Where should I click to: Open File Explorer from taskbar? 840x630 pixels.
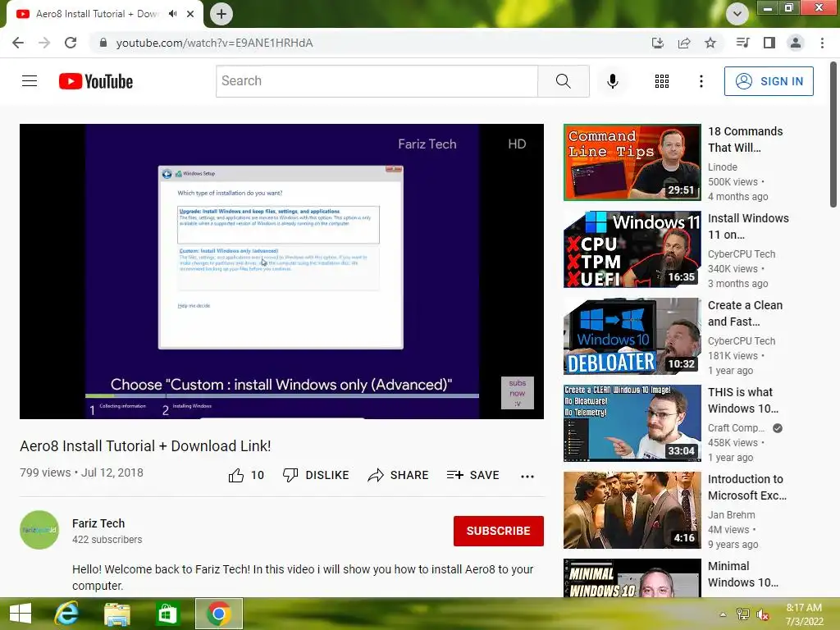click(116, 614)
